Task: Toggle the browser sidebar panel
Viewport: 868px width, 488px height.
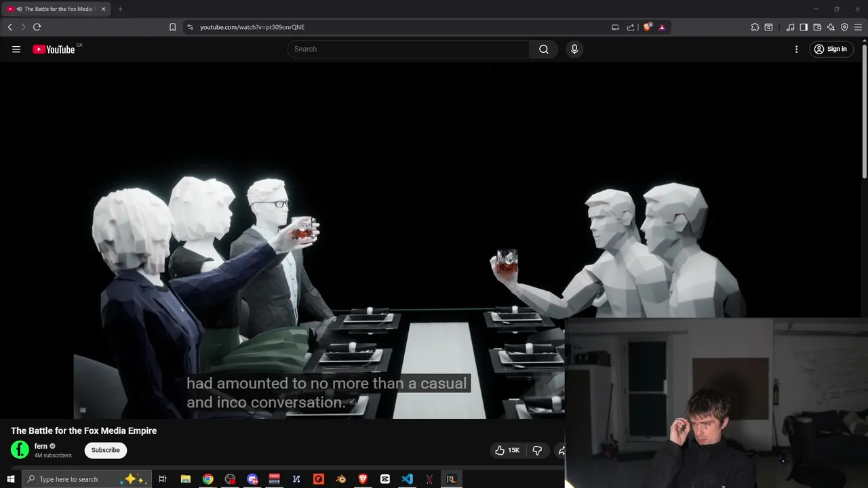Action: 804,27
